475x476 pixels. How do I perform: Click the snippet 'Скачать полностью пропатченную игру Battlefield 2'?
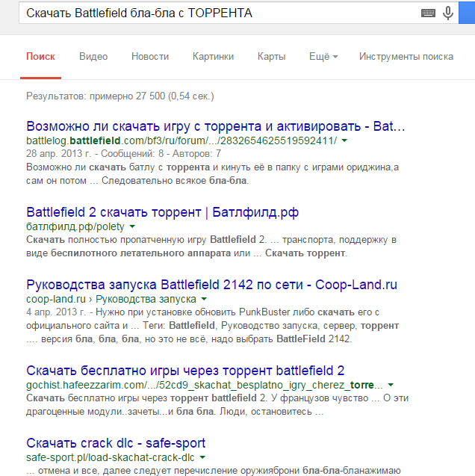tap(146, 240)
